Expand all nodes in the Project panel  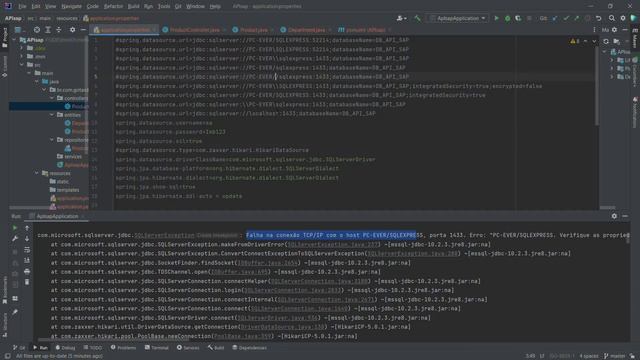pos(48,30)
